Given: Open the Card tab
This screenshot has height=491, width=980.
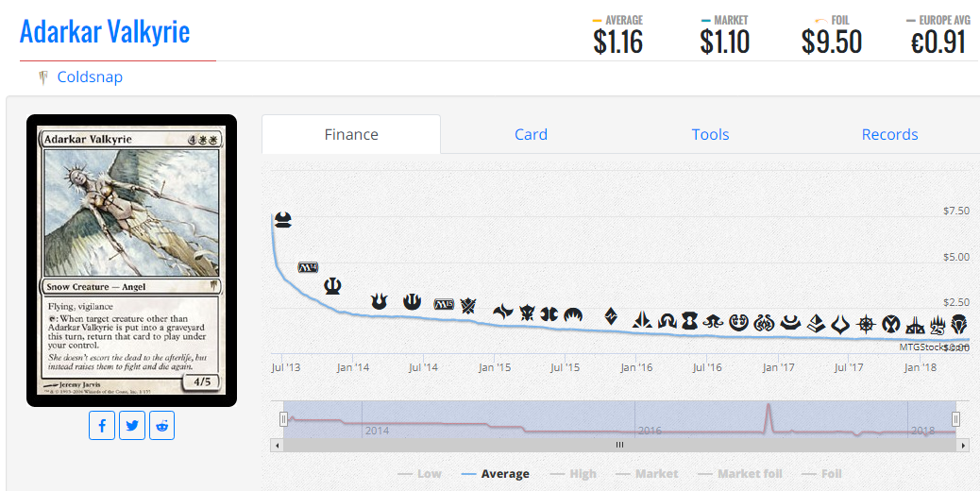Looking at the screenshot, I should pos(531,134).
